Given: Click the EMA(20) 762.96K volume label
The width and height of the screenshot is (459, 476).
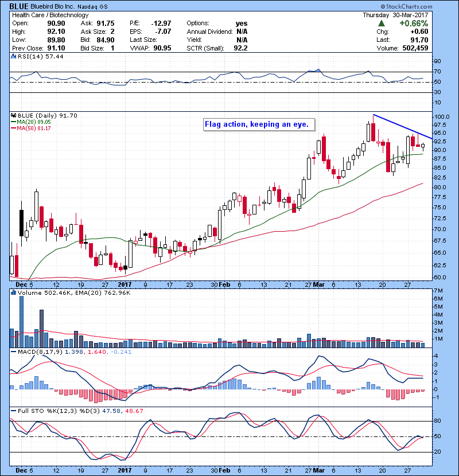Looking at the screenshot, I should [102, 293].
